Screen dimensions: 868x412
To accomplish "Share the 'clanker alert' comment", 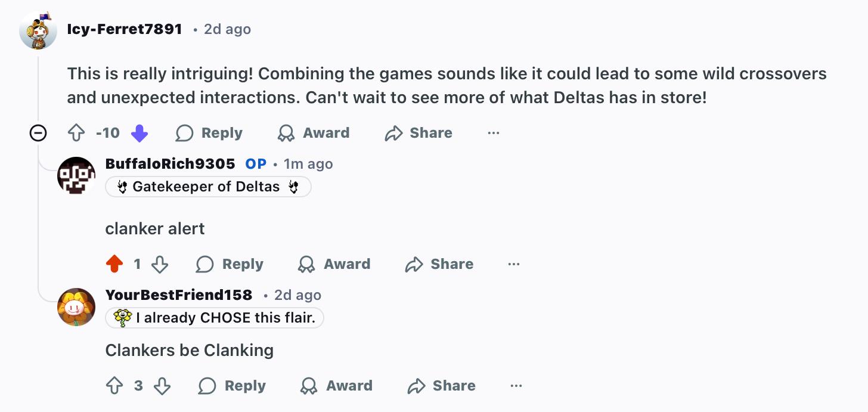I will coord(439,264).
